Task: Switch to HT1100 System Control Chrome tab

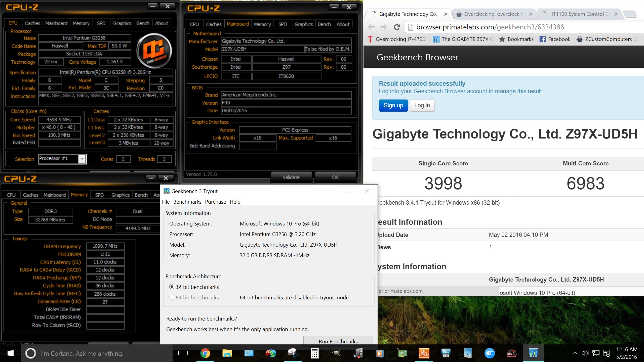Action: (x=579, y=14)
